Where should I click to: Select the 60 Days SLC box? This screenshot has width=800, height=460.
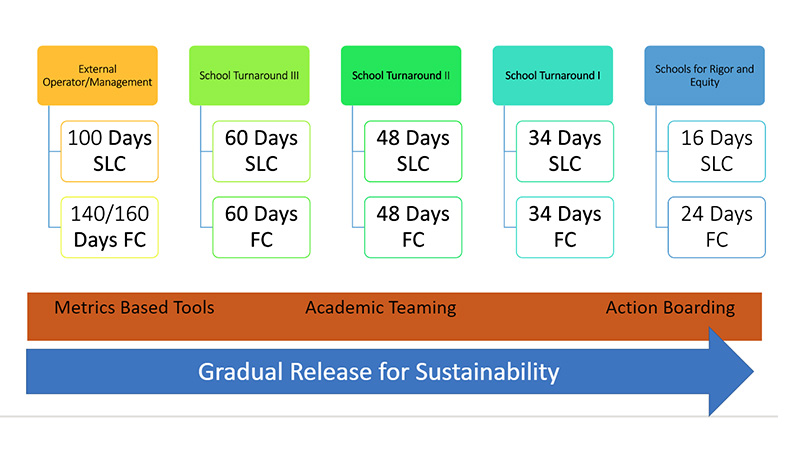coord(261,151)
